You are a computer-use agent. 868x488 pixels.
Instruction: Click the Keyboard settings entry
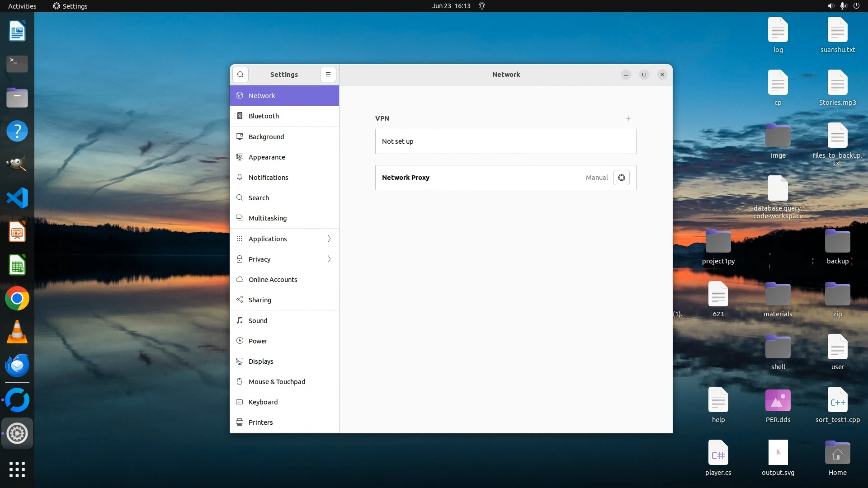pos(263,402)
